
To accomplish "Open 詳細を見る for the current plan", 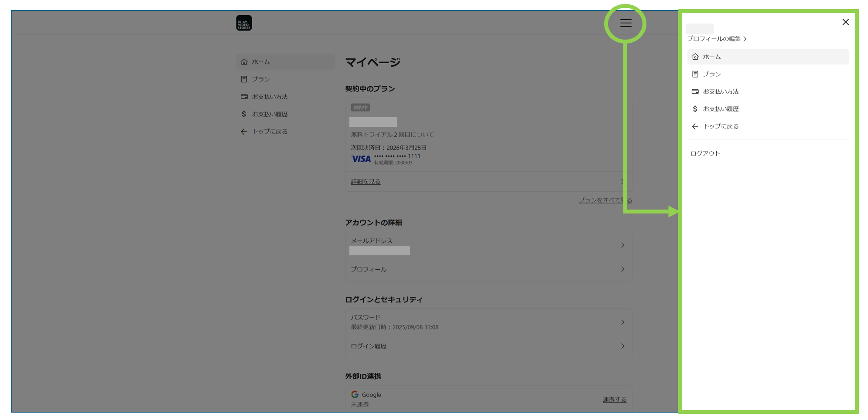I will [366, 182].
